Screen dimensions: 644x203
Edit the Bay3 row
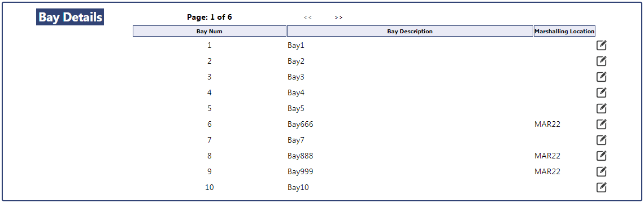[x=601, y=77]
